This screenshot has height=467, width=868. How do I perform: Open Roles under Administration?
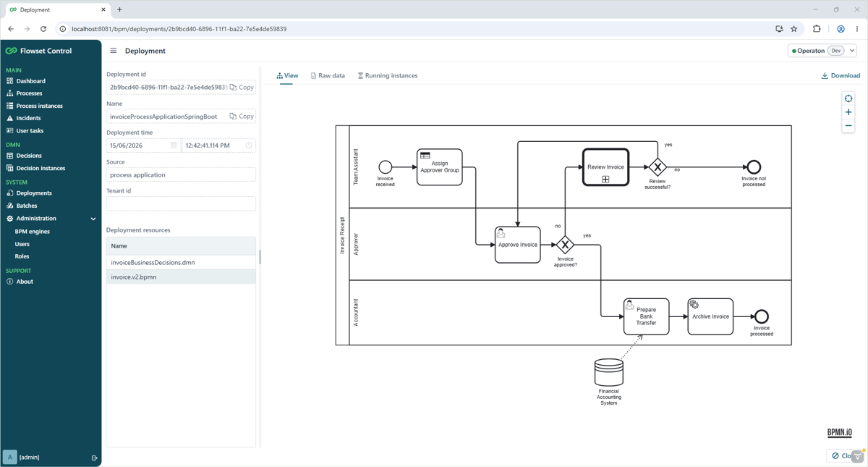click(22, 256)
